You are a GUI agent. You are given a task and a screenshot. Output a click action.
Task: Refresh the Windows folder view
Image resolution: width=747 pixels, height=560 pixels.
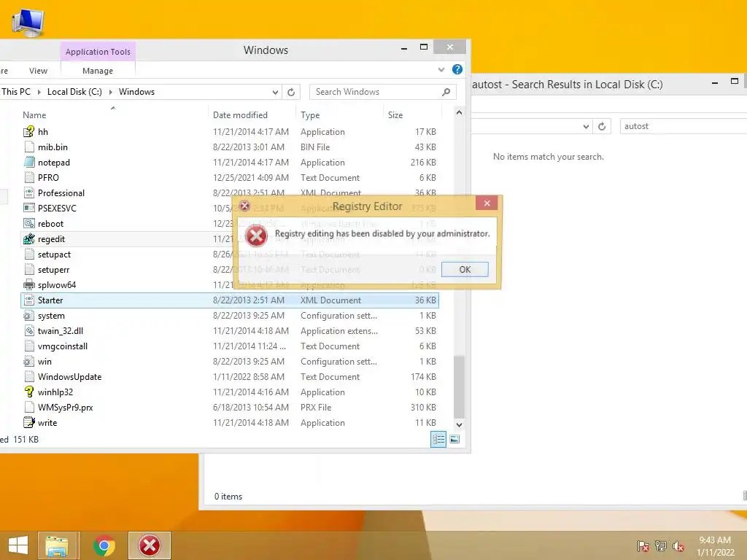coord(291,92)
